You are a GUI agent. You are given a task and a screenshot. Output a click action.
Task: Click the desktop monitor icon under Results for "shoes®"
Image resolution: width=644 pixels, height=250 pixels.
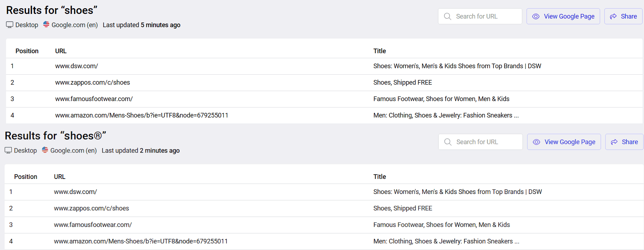click(x=8, y=150)
